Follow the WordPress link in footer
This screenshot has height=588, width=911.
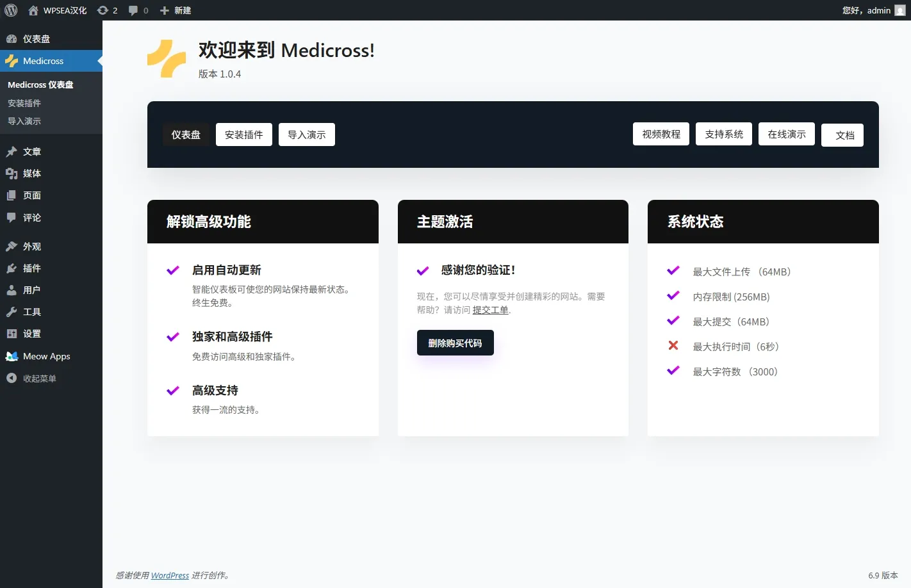point(170,575)
